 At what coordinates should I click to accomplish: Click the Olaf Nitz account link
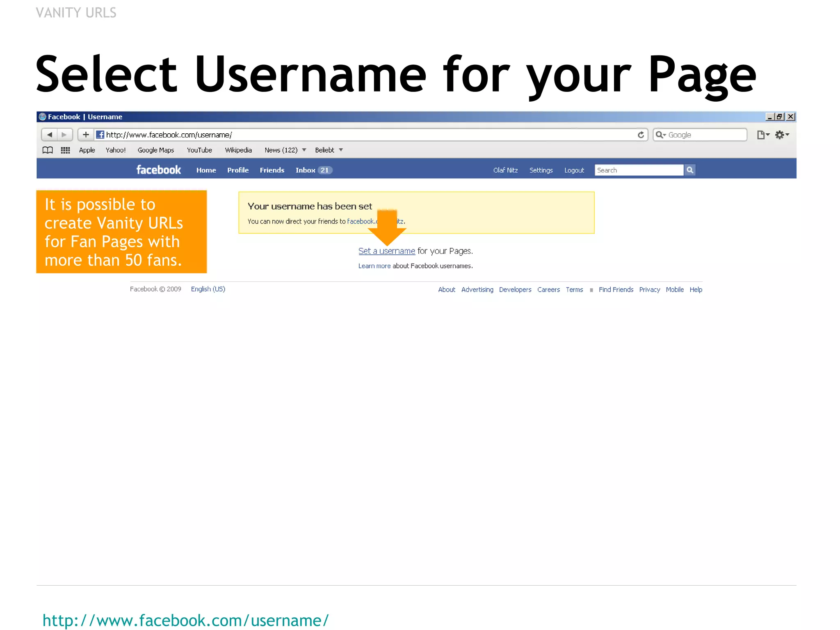point(505,170)
